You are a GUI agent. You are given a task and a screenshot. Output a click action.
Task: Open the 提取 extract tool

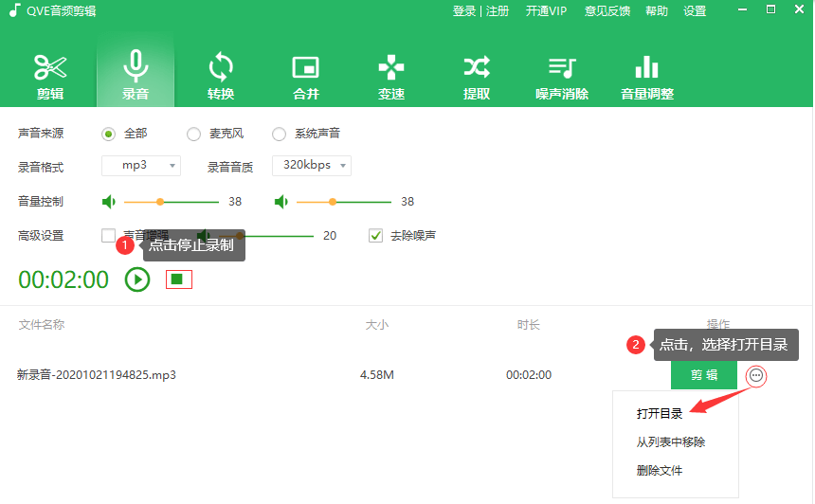[x=477, y=76]
